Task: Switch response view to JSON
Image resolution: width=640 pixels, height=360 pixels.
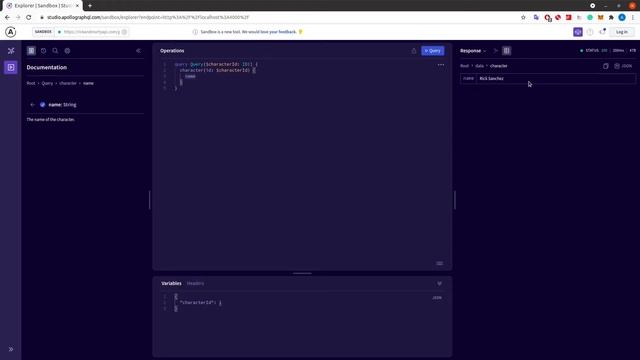Action: coord(623,66)
